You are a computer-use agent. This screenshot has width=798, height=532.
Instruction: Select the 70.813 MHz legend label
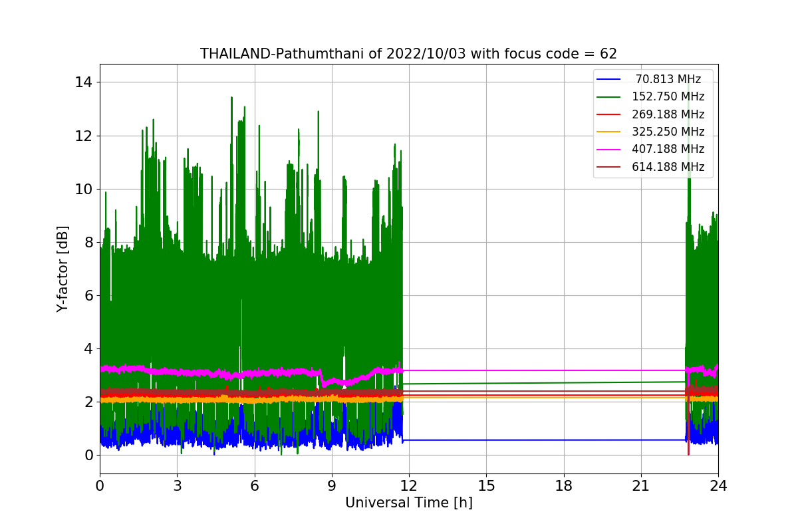point(668,79)
